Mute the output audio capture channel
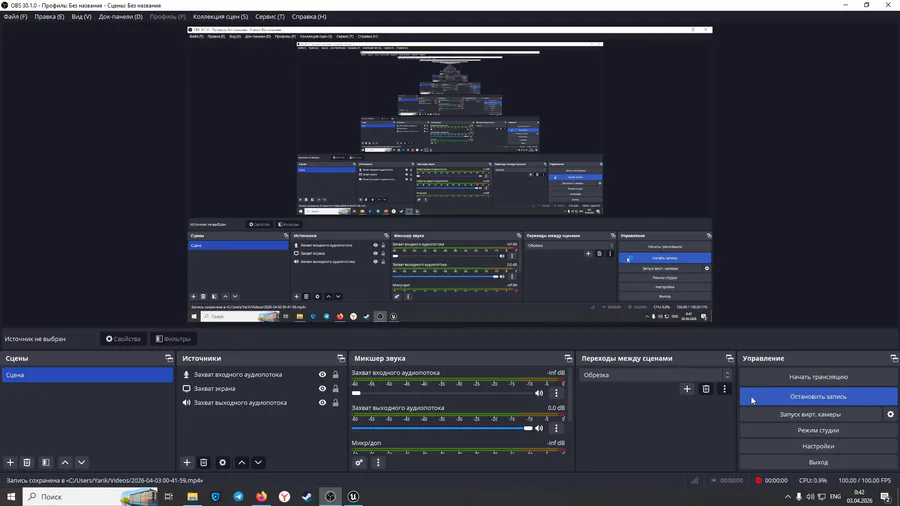This screenshot has width=900, height=506. pos(539,428)
